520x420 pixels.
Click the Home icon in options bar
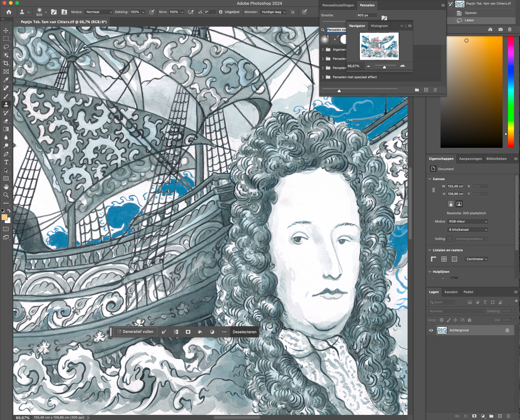tap(9, 12)
